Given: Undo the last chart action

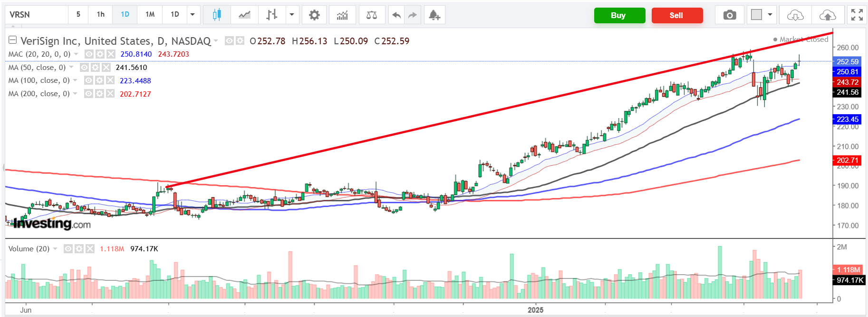Looking at the screenshot, I should point(396,15).
